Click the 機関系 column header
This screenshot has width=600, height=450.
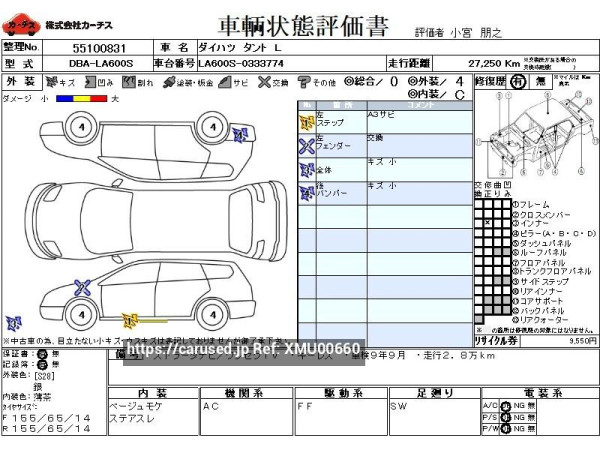click(x=246, y=393)
